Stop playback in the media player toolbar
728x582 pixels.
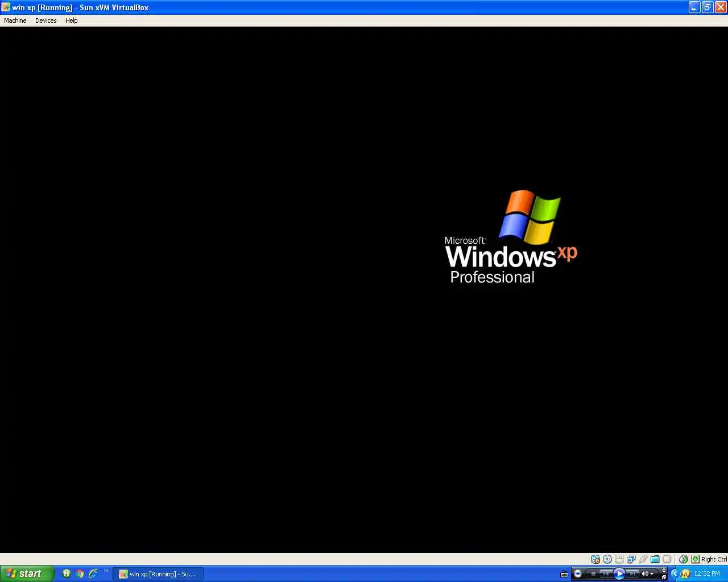(x=593, y=573)
